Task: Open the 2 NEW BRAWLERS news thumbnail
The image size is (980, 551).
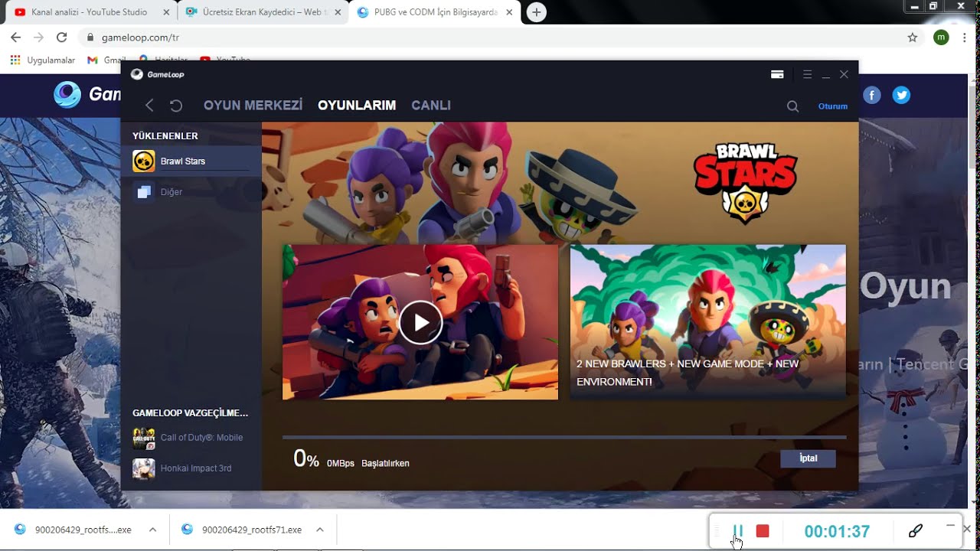Action: [x=708, y=321]
